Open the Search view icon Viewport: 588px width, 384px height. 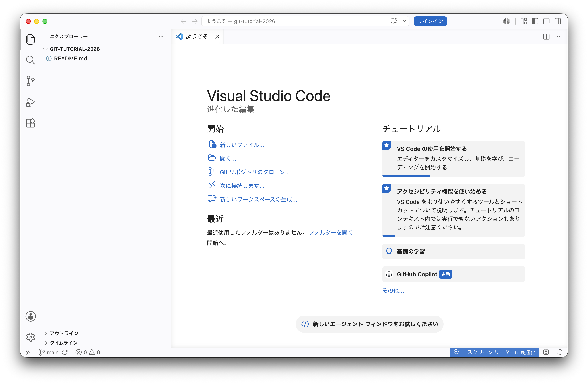[30, 60]
